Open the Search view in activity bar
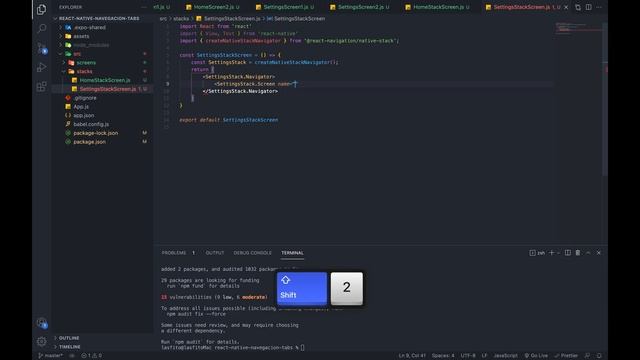This screenshot has width=640, height=360. 41,28
